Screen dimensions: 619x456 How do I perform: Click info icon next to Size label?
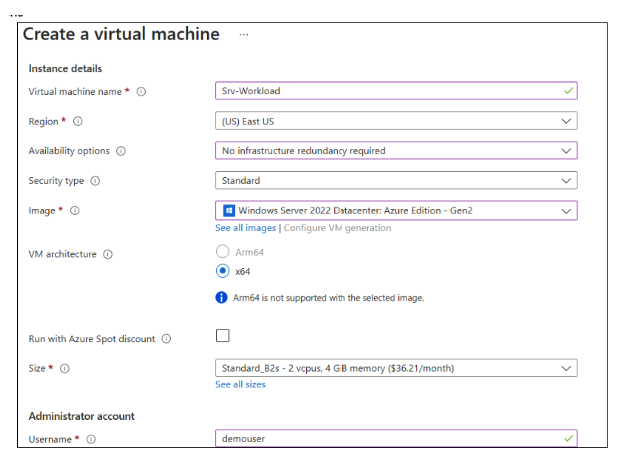pyautogui.click(x=65, y=369)
